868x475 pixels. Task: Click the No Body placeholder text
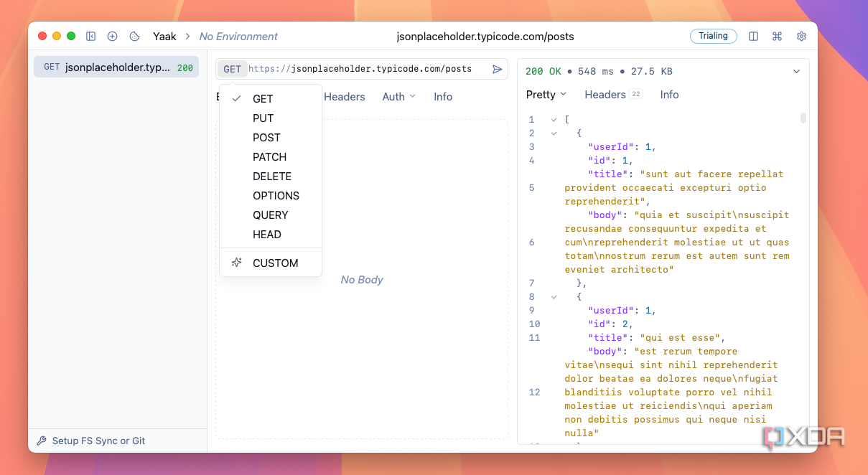tap(362, 280)
